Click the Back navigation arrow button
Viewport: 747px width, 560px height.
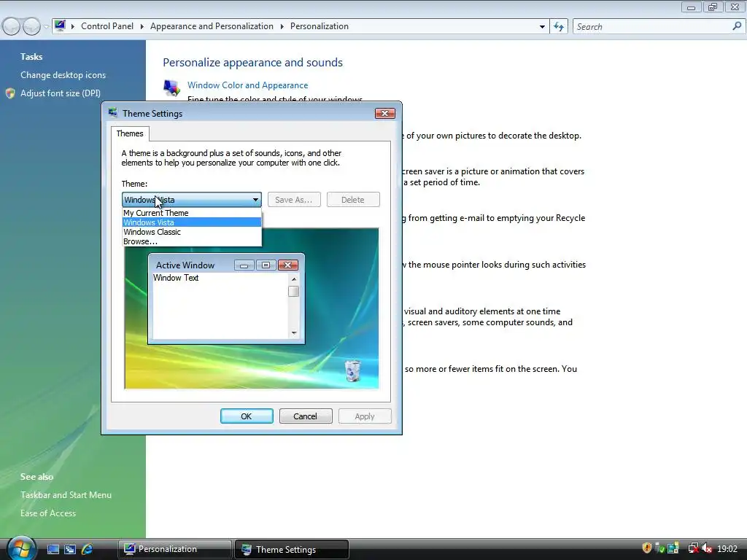(12, 27)
